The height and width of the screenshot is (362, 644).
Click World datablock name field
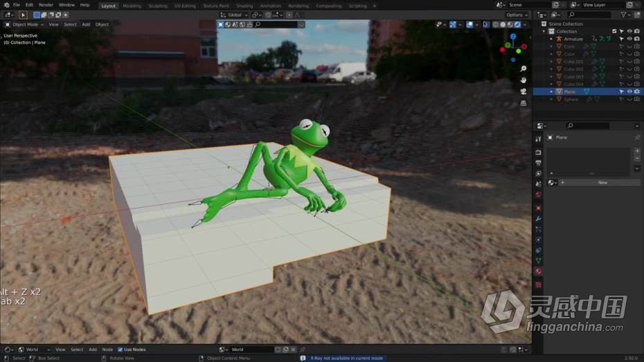click(251, 350)
